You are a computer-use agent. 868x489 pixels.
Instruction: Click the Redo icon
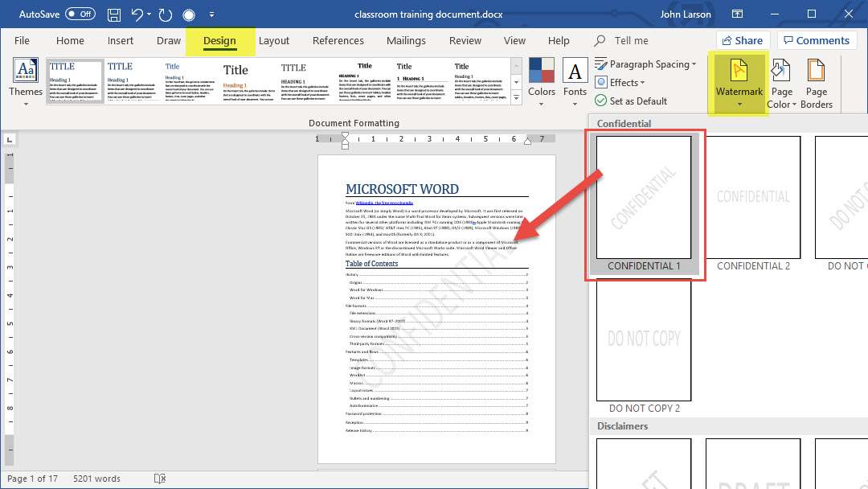pyautogui.click(x=166, y=14)
